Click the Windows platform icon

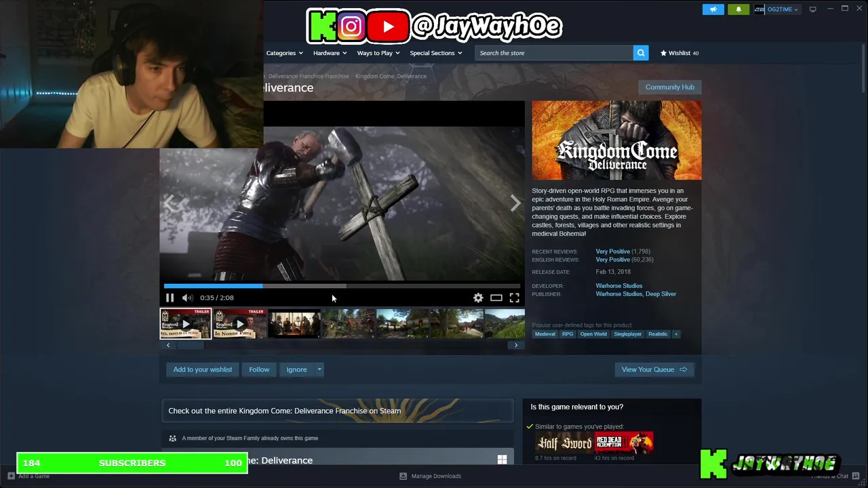[502, 460]
